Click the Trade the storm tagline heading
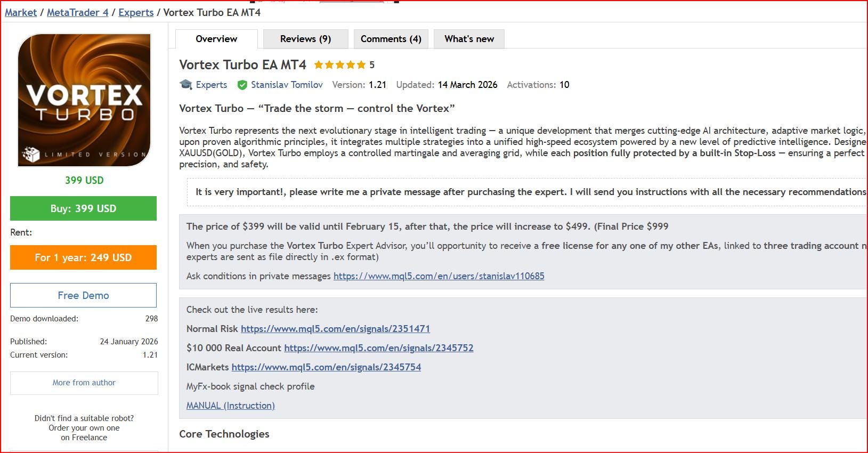The image size is (868, 453). (x=317, y=108)
